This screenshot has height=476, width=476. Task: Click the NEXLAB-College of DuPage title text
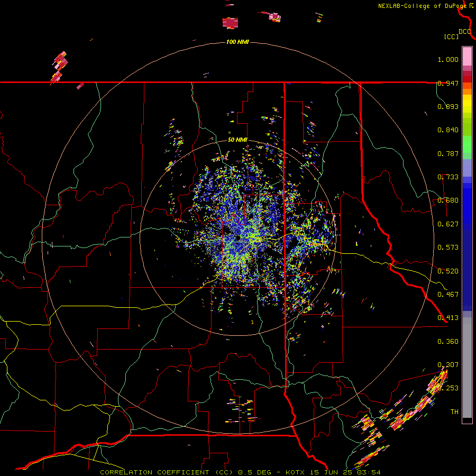coord(422,6)
